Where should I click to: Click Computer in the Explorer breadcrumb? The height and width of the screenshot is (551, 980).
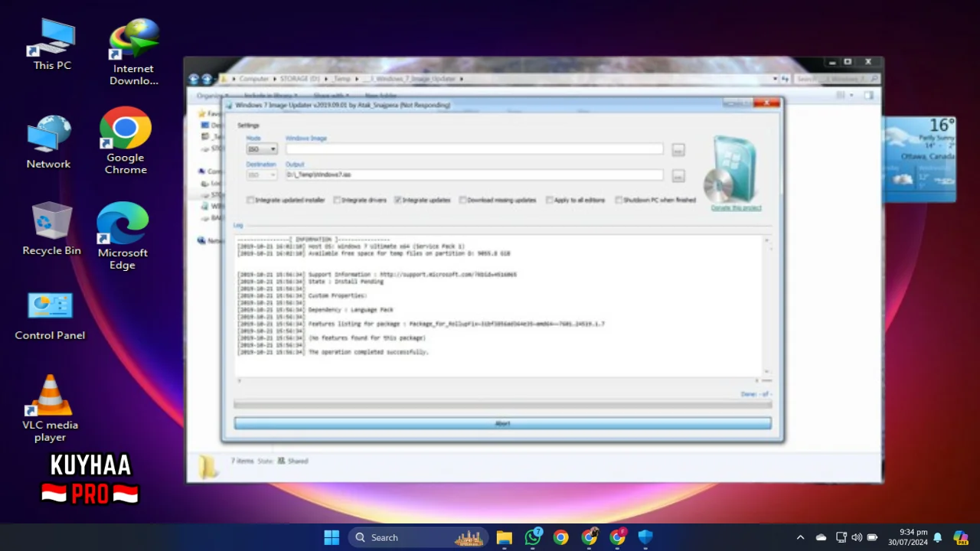click(254, 79)
